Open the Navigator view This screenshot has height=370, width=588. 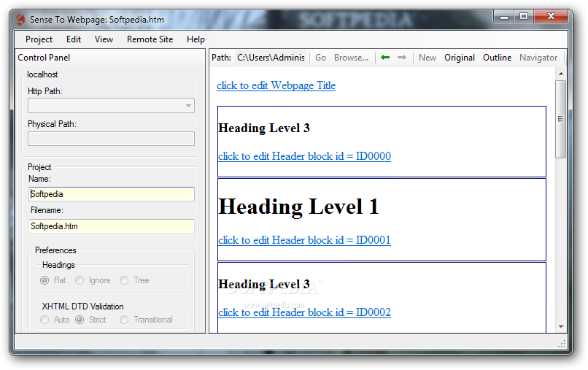pyautogui.click(x=538, y=58)
